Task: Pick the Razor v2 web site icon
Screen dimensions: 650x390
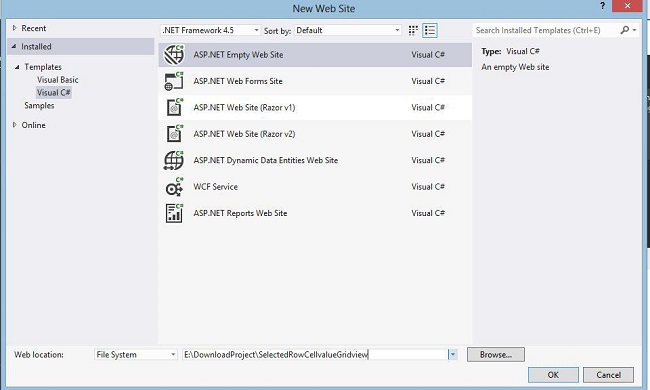Action: pyautogui.click(x=174, y=134)
